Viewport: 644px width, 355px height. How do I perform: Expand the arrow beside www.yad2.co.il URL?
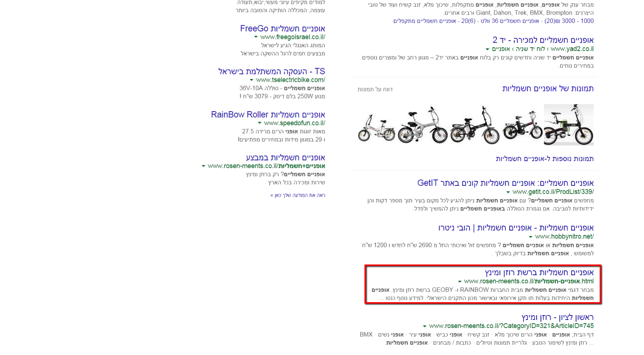tap(487, 49)
